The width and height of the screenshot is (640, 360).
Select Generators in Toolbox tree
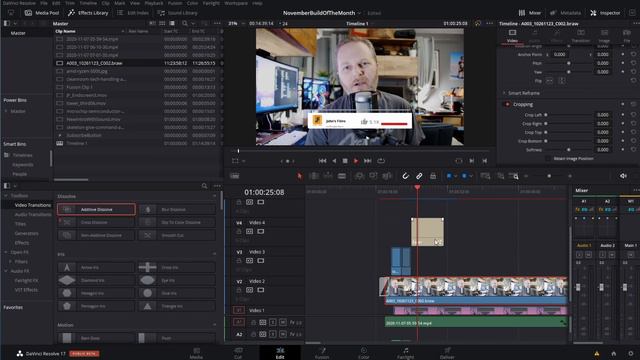click(x=26, y=233)
